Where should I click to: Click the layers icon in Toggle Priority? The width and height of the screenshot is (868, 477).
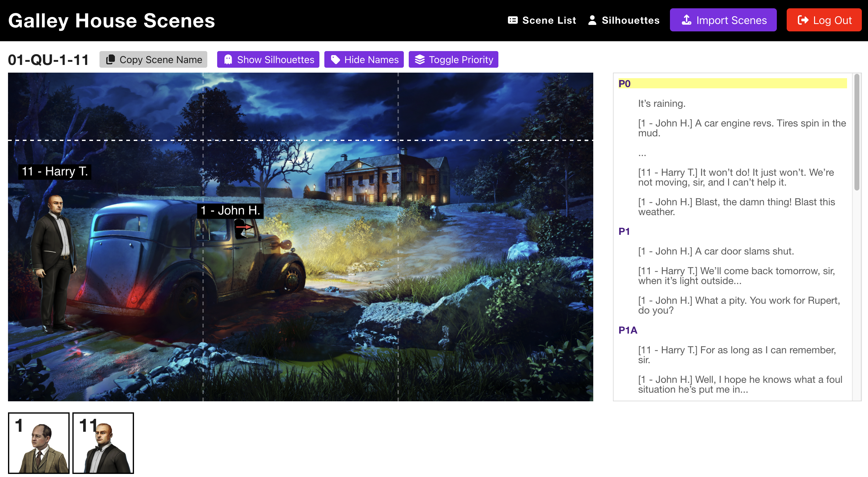click(420, 60)
